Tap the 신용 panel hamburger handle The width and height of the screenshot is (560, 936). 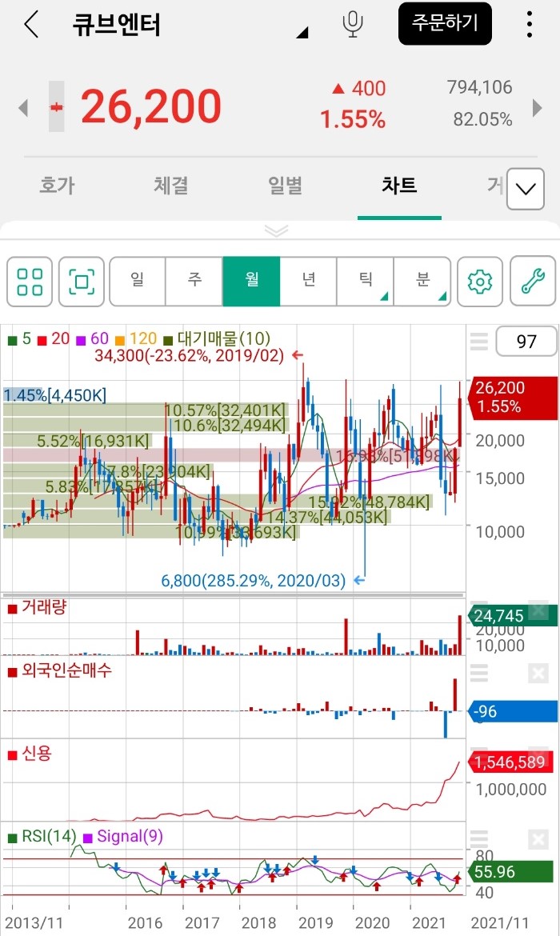[x=479, y=755]
